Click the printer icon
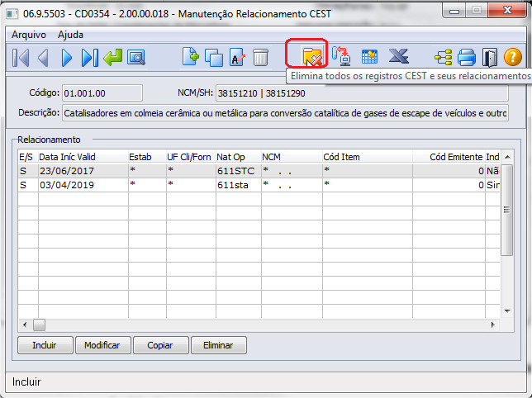Screen dimensions: 532x398 pyautogui.click(x=467, y=57)
